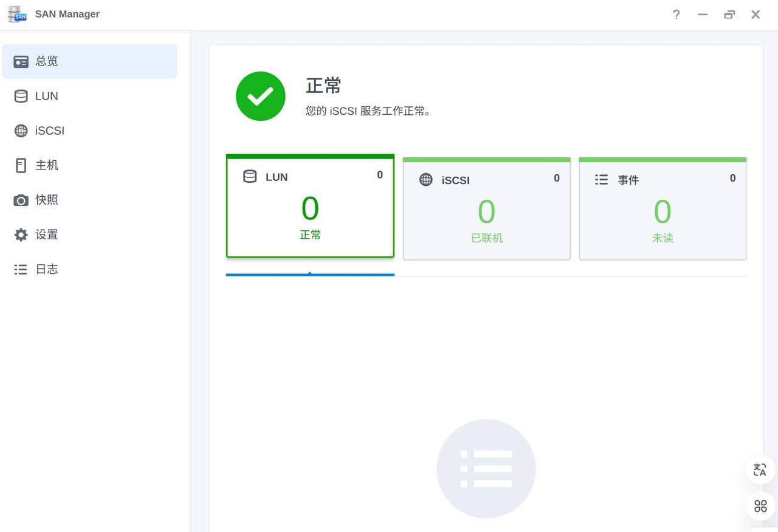Screen dimensions: 778x532
Task: Click the globe icon on the iSCSI card
Action: (x=426, y=180)
